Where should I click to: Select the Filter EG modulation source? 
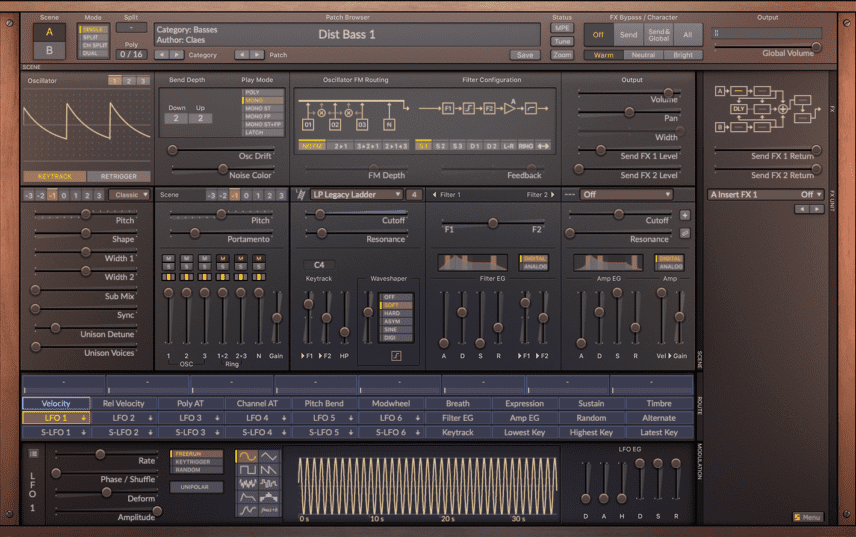pos(457,418)
